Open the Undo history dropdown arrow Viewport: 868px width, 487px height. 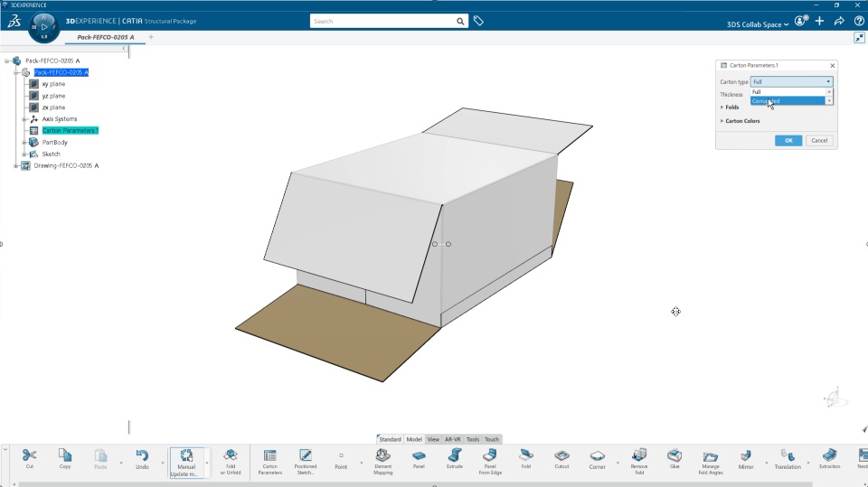tap(163, 463)
